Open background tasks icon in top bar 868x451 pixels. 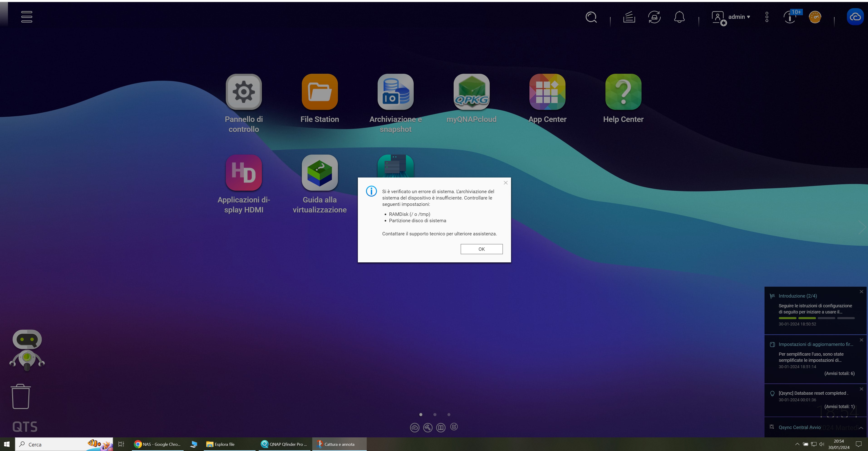coord(629,17)
